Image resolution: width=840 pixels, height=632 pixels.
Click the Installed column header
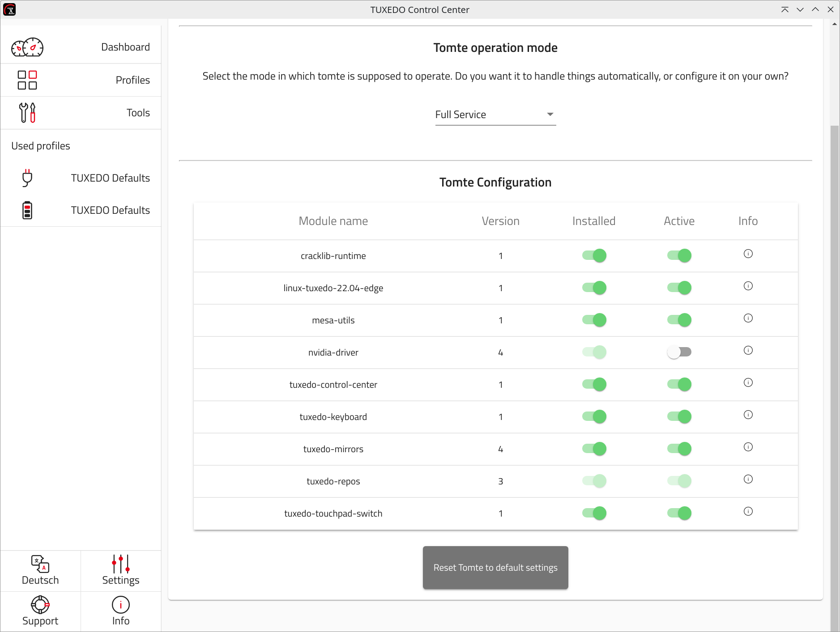click(594, 221)
